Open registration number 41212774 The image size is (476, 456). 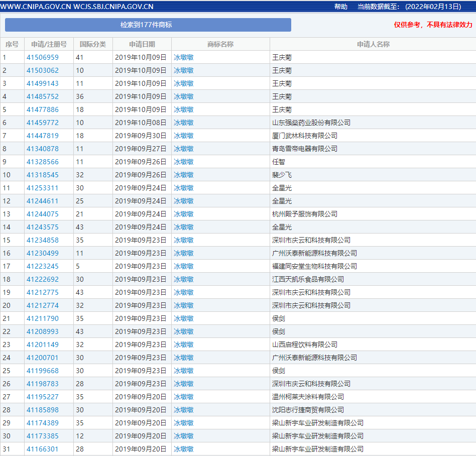43,305
